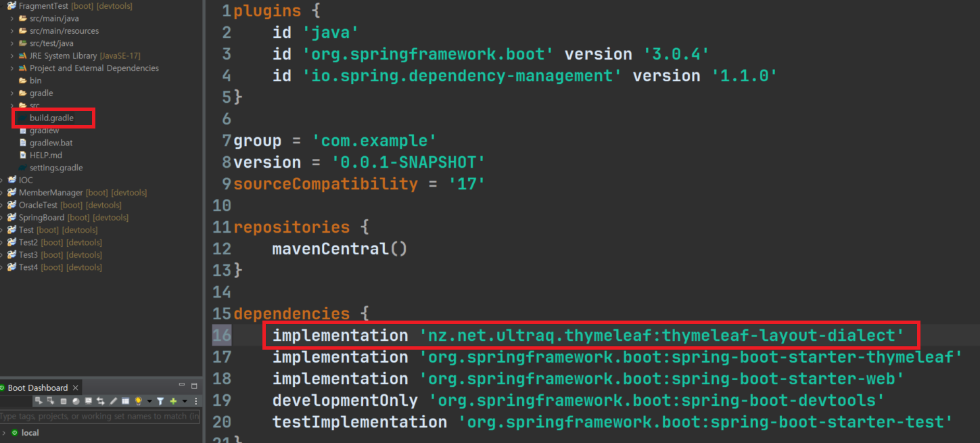The width and height of the screenshot is (980, 443).
Task: Minimize the Boot Dashboard panel
Action: (182, 385)
